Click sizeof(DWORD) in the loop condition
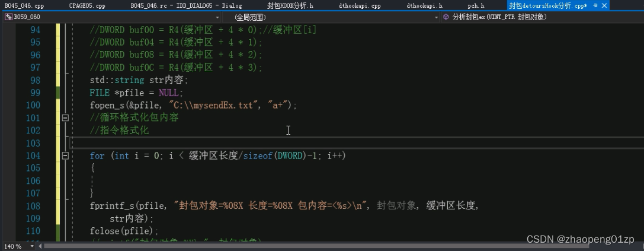The image size is (644, 251). click(275, 155)
